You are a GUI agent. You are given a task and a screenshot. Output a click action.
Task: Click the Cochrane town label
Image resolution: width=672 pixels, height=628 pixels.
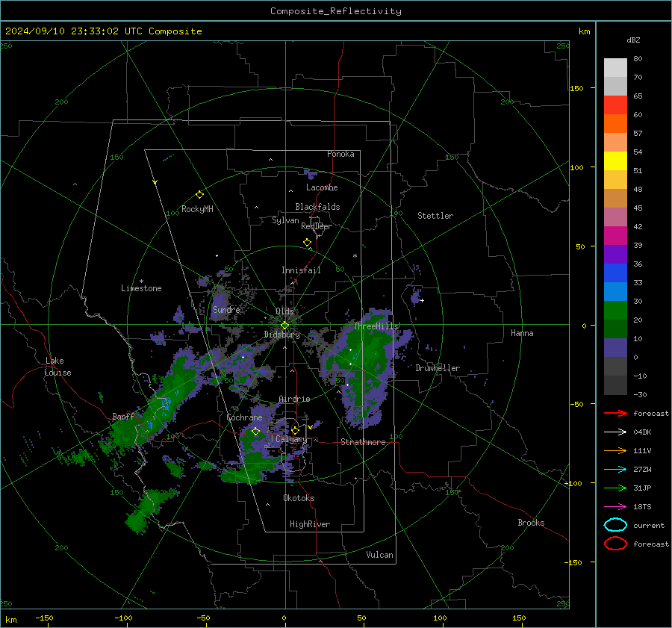tap(244, 417)
